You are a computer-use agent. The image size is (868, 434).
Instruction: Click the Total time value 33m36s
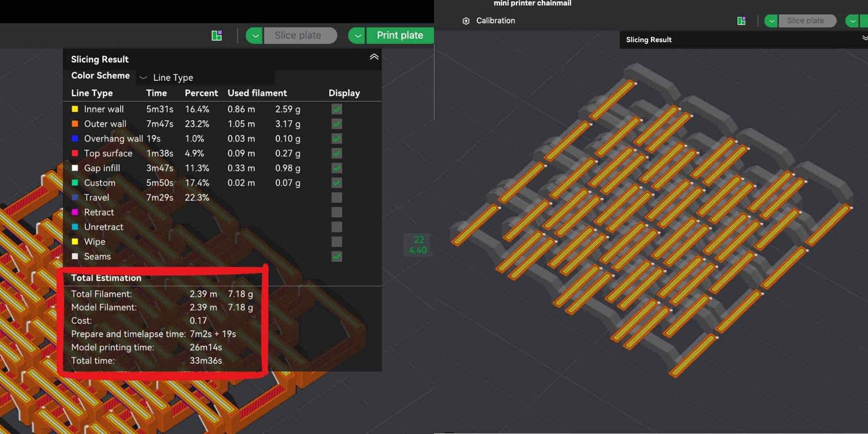[x=206, y=361]
